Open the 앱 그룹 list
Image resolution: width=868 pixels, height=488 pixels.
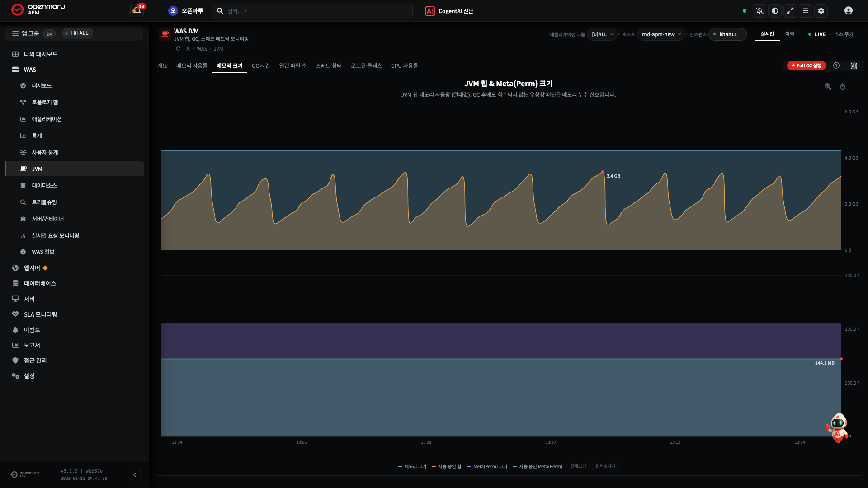click(x=33, y=33)
